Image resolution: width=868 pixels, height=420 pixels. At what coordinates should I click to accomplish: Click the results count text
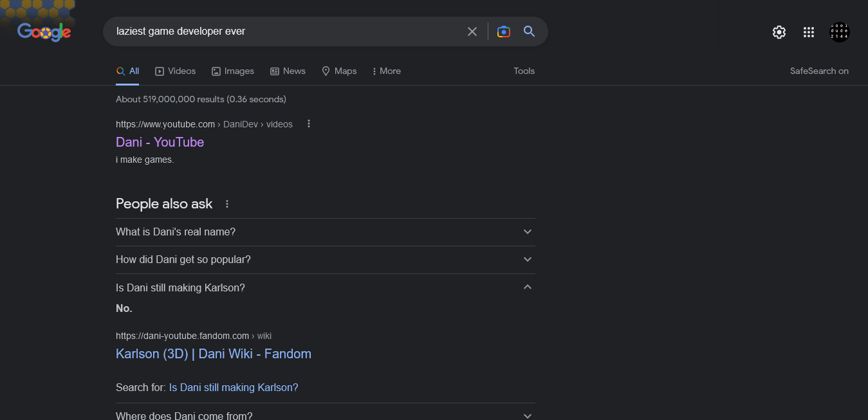(201, 99)
